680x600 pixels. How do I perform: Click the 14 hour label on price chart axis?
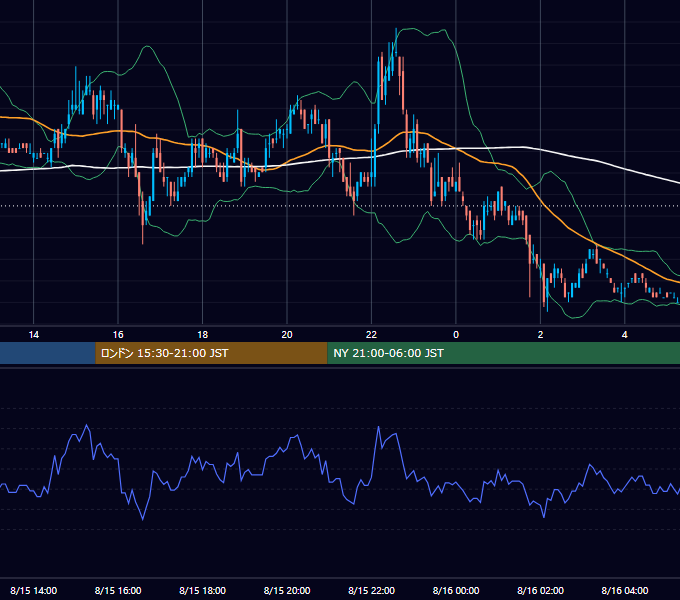(33, 335)
